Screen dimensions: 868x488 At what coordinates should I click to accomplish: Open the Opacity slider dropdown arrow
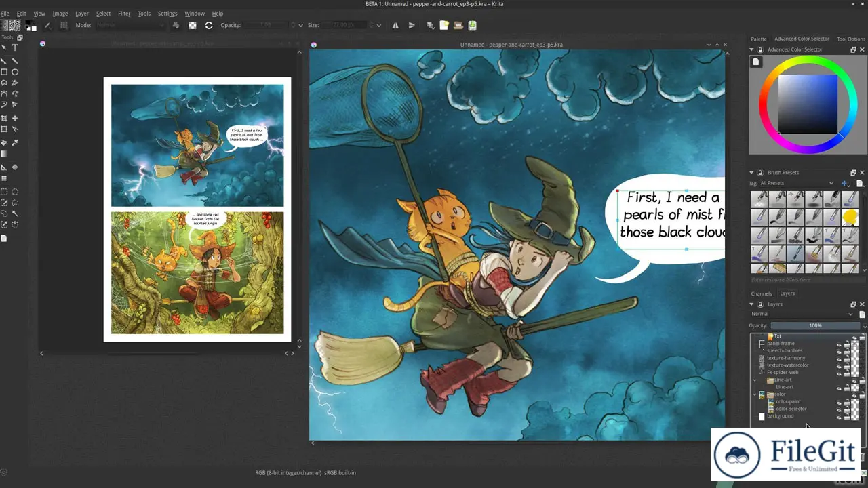301,25
